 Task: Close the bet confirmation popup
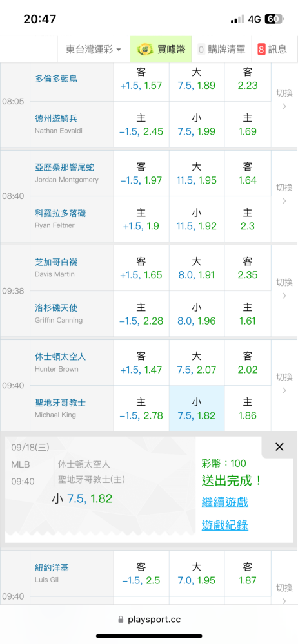[x=279, y=447]
